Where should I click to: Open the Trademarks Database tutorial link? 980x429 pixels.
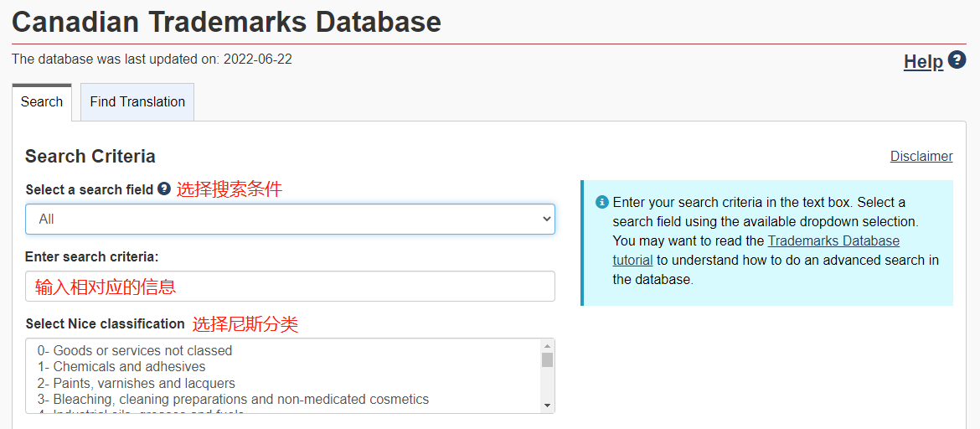pos(833,240)
